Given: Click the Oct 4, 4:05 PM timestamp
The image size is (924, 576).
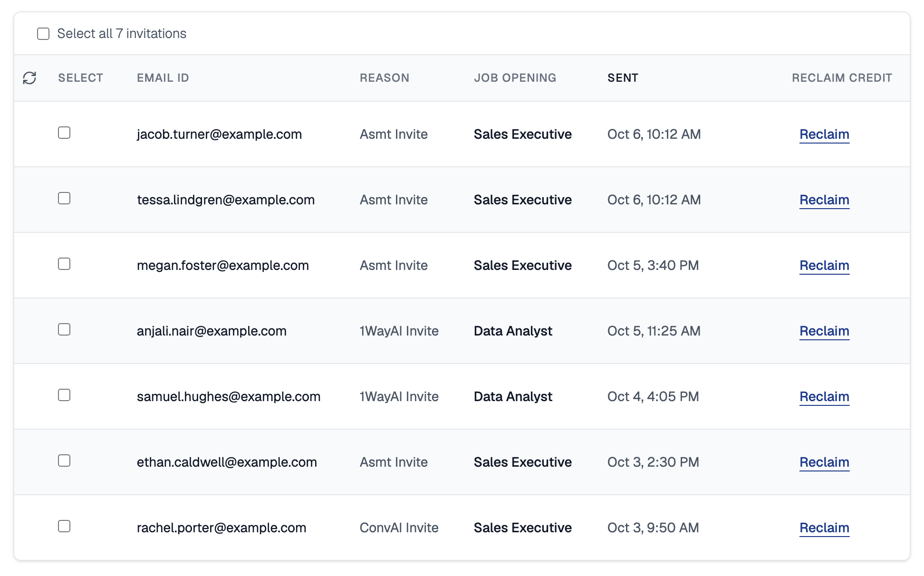Looking at the screenshot, I should tap(653, 397).
